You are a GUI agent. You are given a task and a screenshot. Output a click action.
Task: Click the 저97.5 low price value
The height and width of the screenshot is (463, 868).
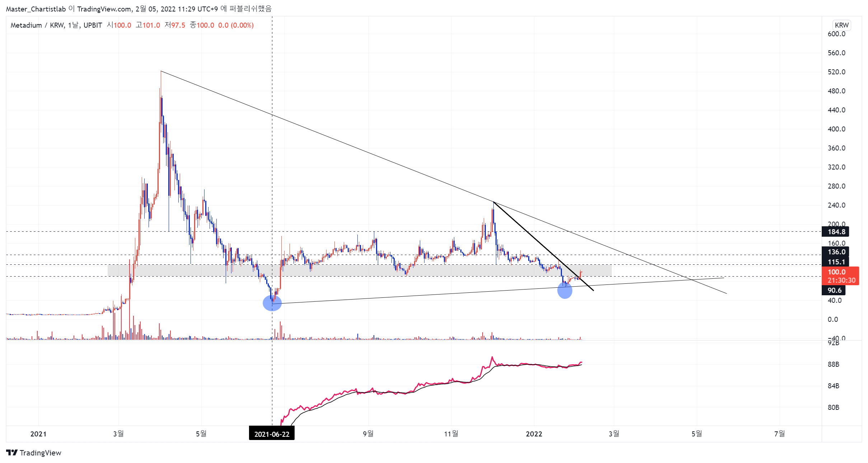(175, 25)
